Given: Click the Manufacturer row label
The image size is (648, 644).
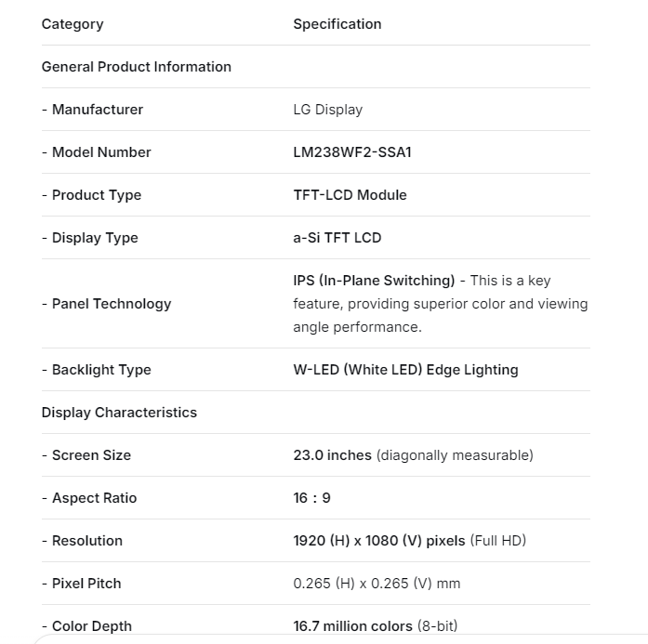Looking at the screenshot, I should pyautogui.click(x=92, y=110).
